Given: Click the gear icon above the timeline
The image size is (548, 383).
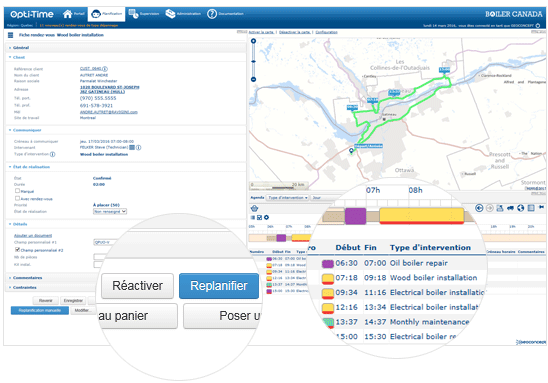Looking at the screenshot, I should click(266, 217).
